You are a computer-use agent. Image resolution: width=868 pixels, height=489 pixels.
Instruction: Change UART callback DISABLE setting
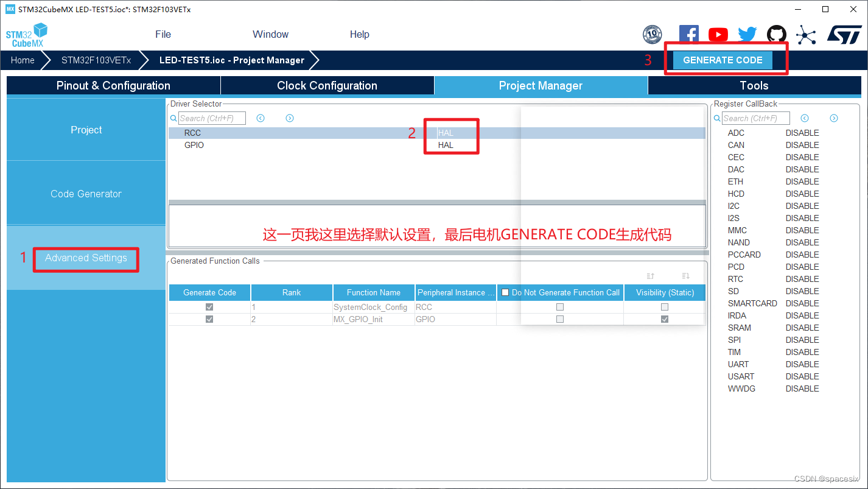tap(802, 364)
